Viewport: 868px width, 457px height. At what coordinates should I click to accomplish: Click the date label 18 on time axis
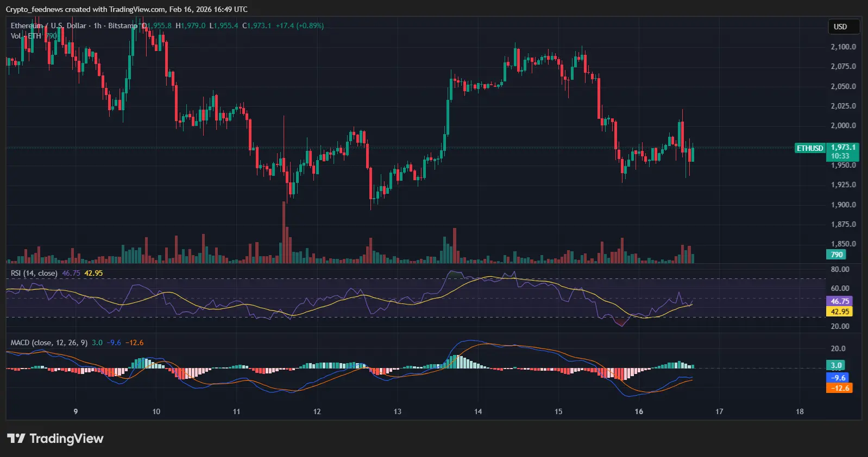(800, 411)
